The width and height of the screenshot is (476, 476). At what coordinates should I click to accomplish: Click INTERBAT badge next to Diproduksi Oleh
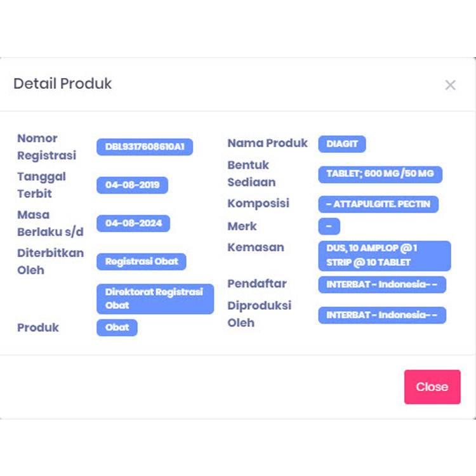tap(382, 315)
